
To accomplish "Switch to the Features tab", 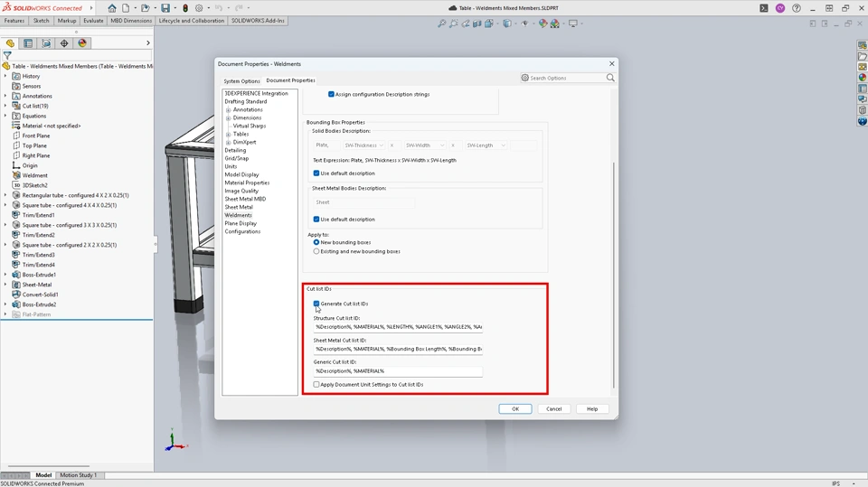I will tap(14, 21).
